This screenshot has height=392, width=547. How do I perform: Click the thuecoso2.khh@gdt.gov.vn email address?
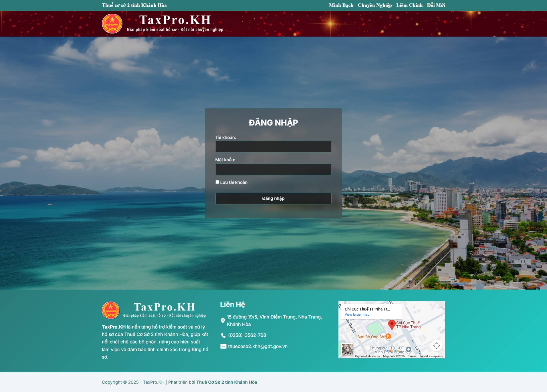257,346
